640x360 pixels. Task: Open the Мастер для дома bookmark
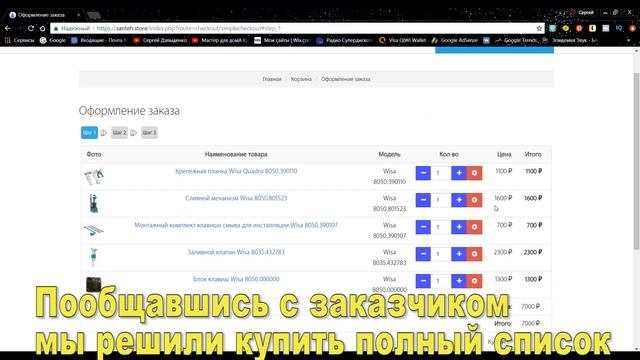click(220, 40)
